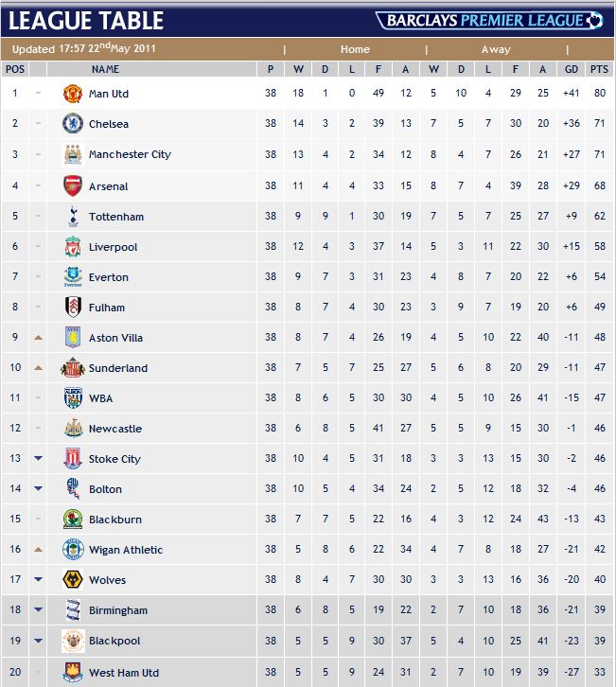Select the Away column group header
Screen dimensions: 616x687
(496, 49)
